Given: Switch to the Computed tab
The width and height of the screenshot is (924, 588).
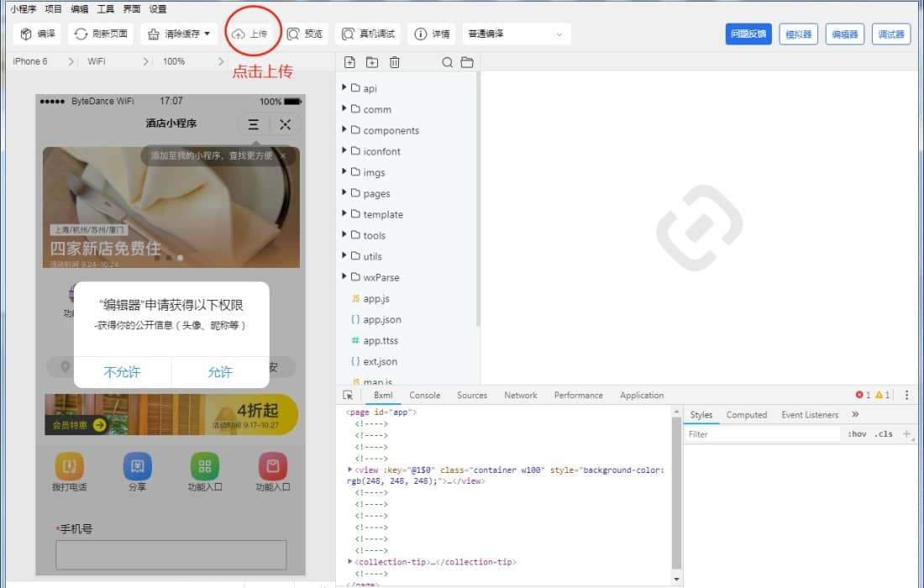Looking at the screenshot, I should pyautogui.click(x=747, y=415).
